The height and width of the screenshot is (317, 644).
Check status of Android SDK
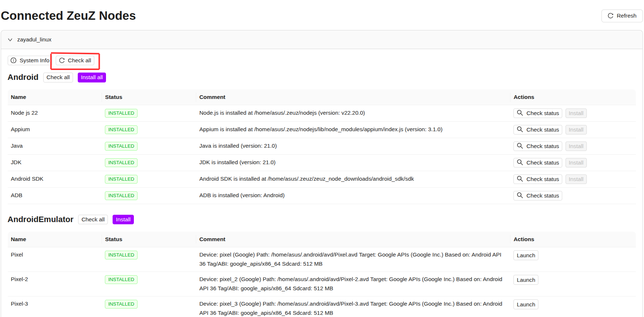(538, 179)
